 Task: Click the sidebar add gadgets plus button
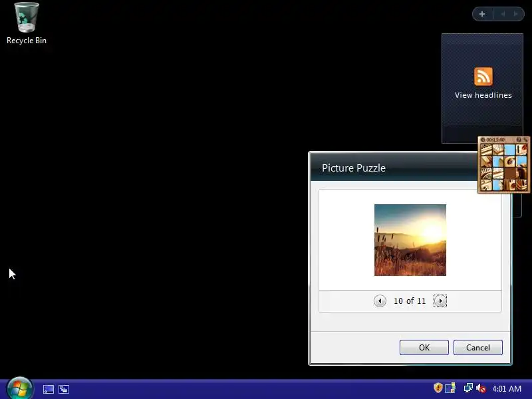tap(482, 14)
